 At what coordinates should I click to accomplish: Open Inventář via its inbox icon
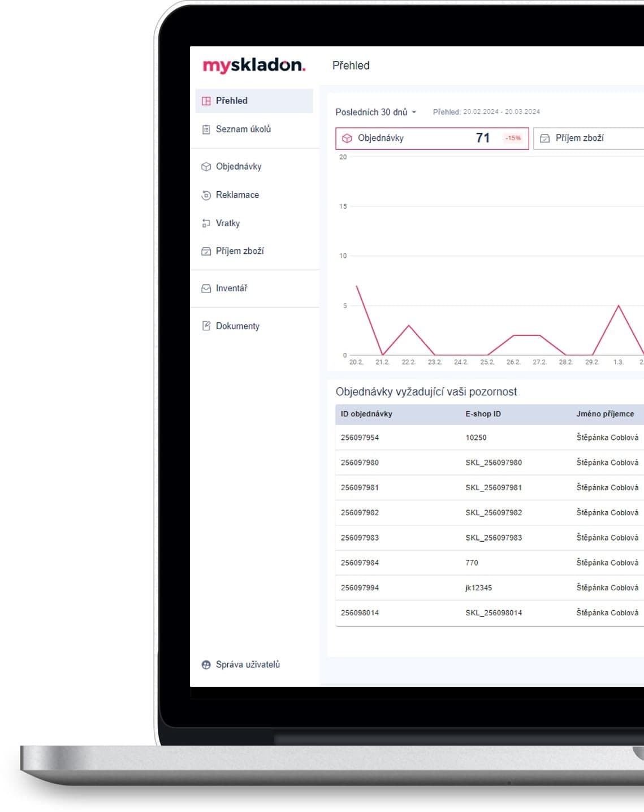point(206,288)
